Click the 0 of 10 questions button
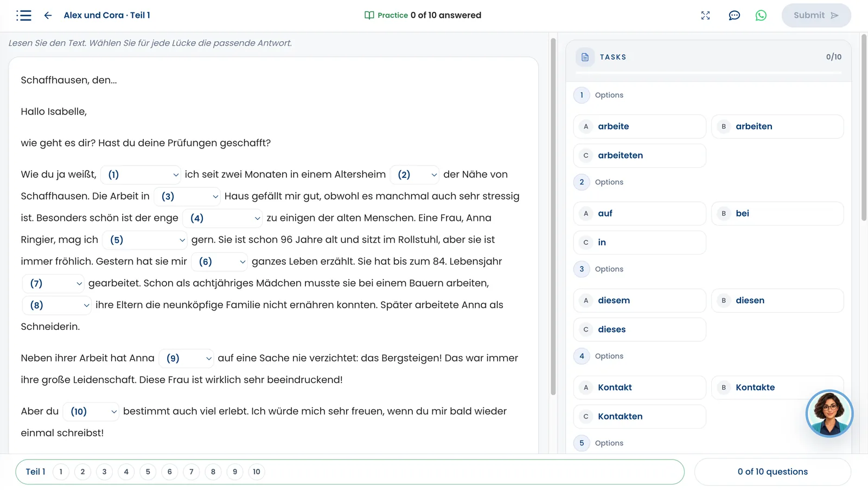868x490 pixels. click(x=773, y=472)
